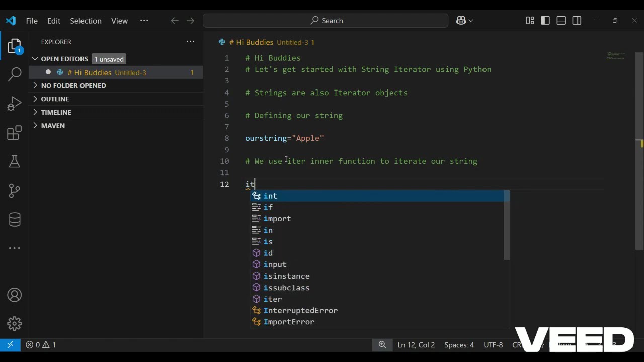
Task: Click the ourstring="Apple" code line
Action: pos(284,138)
